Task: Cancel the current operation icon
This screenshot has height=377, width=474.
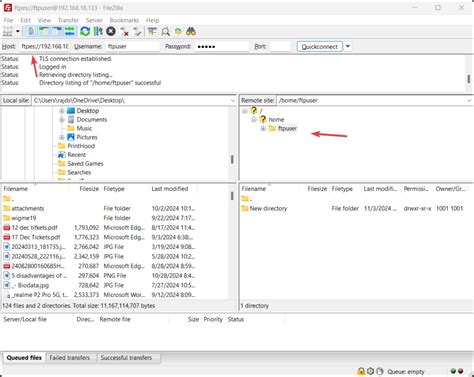Action: click(111, 32)
